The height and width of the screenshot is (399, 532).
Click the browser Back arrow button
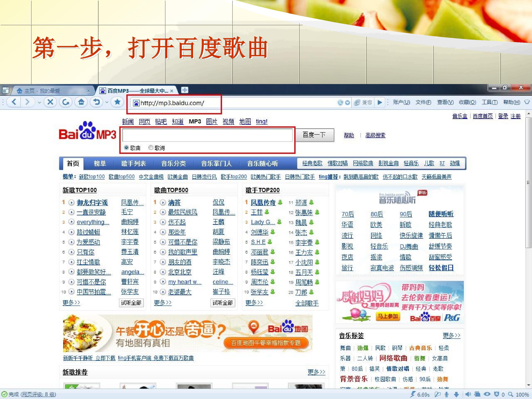pyautogui.click(x=14, y=102)
